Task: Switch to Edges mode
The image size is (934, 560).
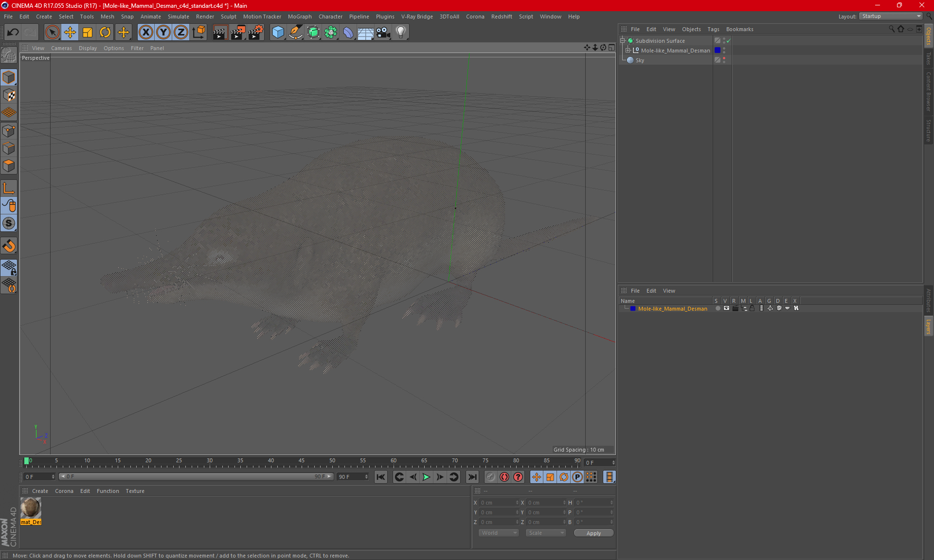Action: pyautogui.click(x=9, y=148)
